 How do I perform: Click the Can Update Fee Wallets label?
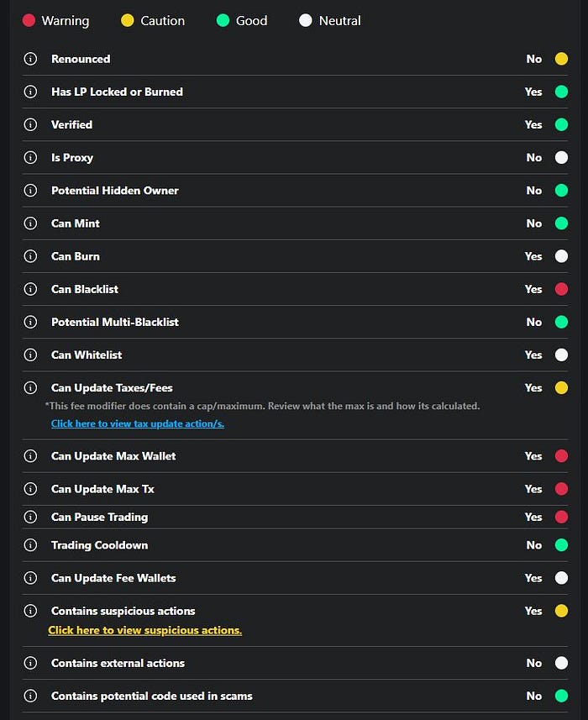pyautogui.click(x=113, y=578)
